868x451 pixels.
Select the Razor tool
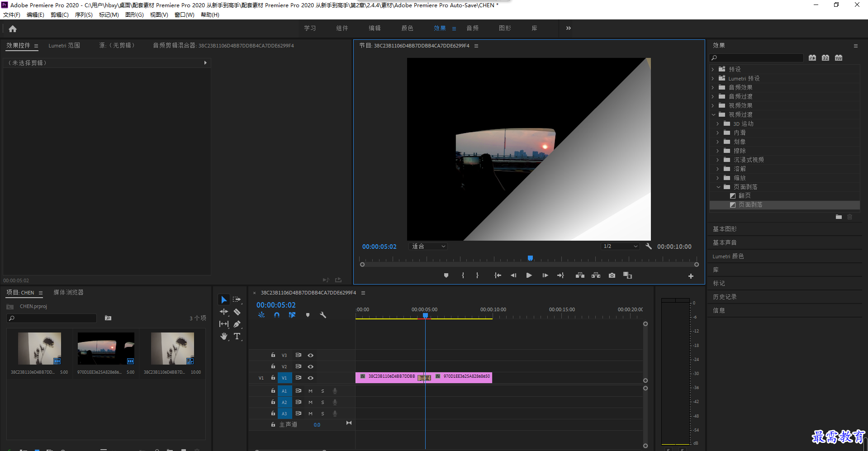click(x=237, y=312)
